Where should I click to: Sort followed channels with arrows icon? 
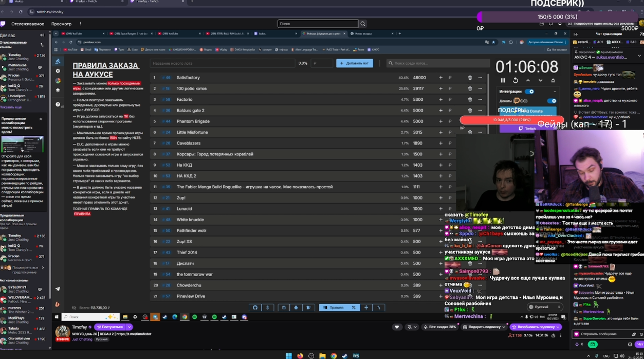(42, 45)
